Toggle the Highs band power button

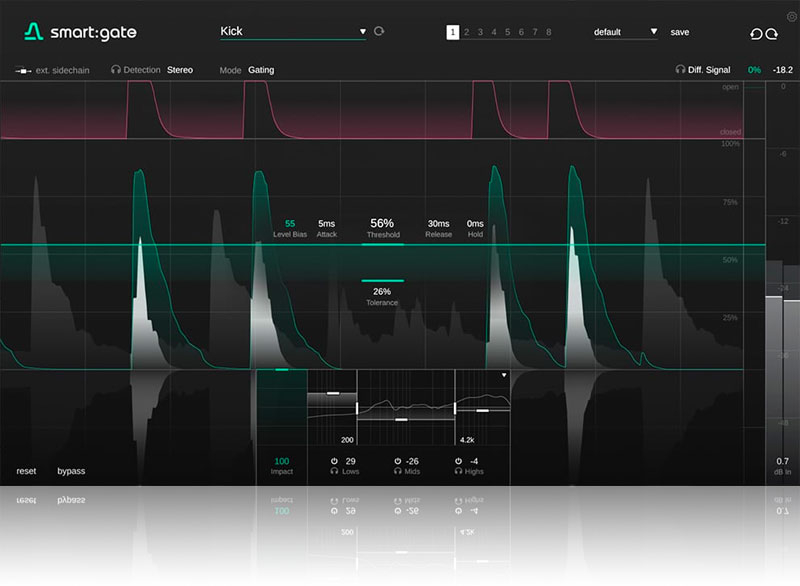click(459, 461)
